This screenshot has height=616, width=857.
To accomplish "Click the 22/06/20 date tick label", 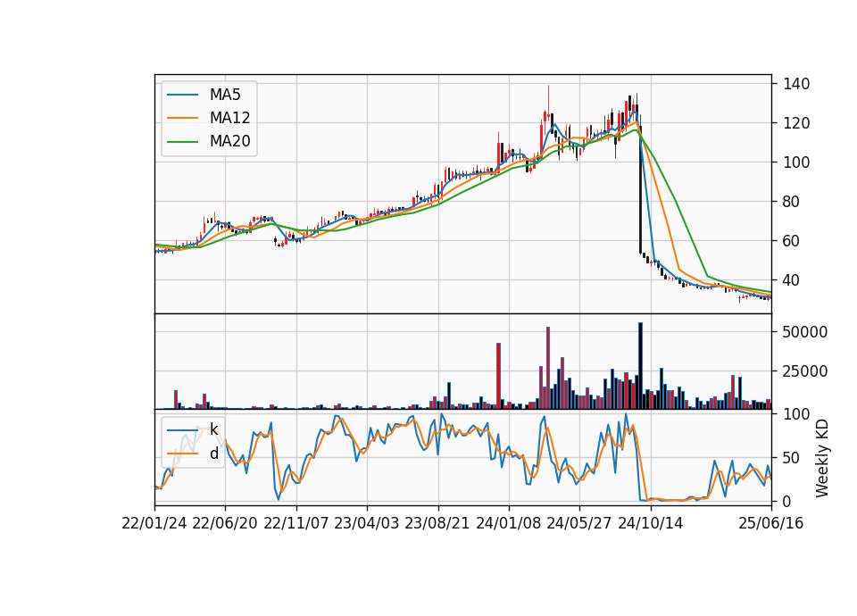I will pos(225,523).
